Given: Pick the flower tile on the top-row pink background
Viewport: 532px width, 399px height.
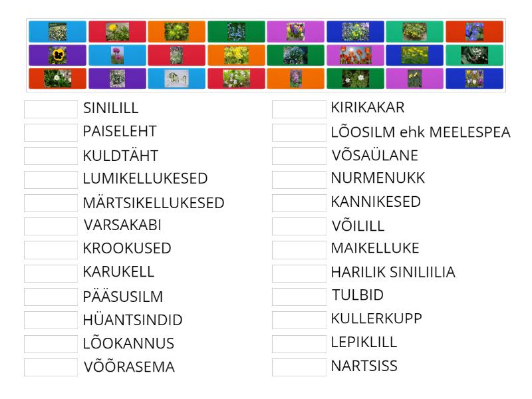Looking at the screenshot, I should [x=295, y=31].
